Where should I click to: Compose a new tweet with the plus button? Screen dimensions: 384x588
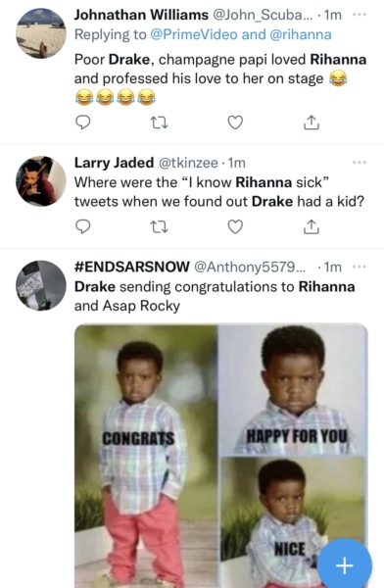[x=344, y=565]
